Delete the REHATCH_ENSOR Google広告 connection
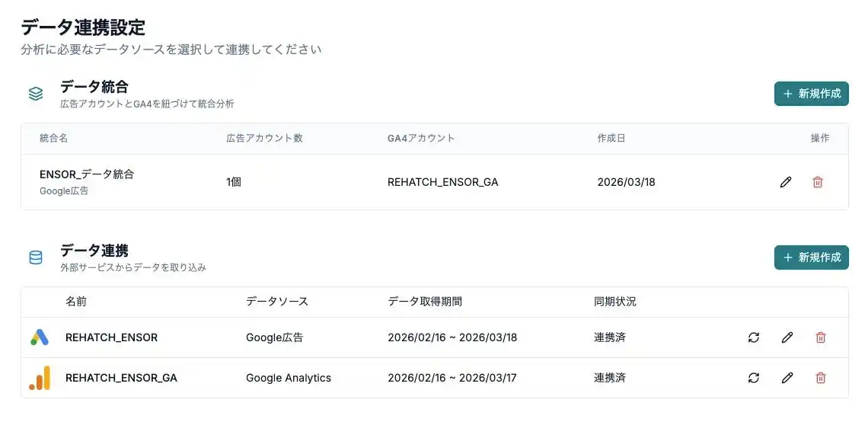This screenshot has width=868, height=422. tap(821, 337)
